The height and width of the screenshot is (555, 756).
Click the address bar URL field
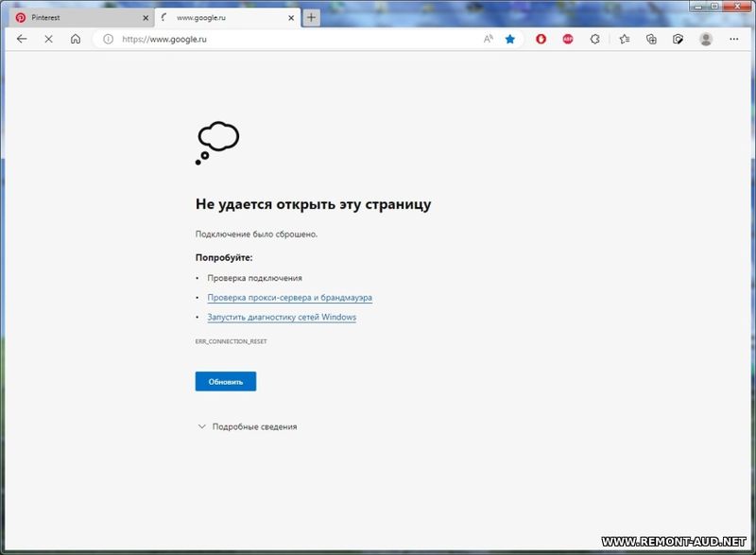(283, 39)
